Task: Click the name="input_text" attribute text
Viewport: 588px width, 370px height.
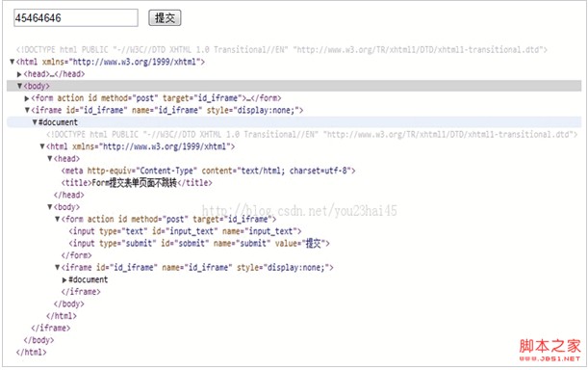Action: point(259,231)
